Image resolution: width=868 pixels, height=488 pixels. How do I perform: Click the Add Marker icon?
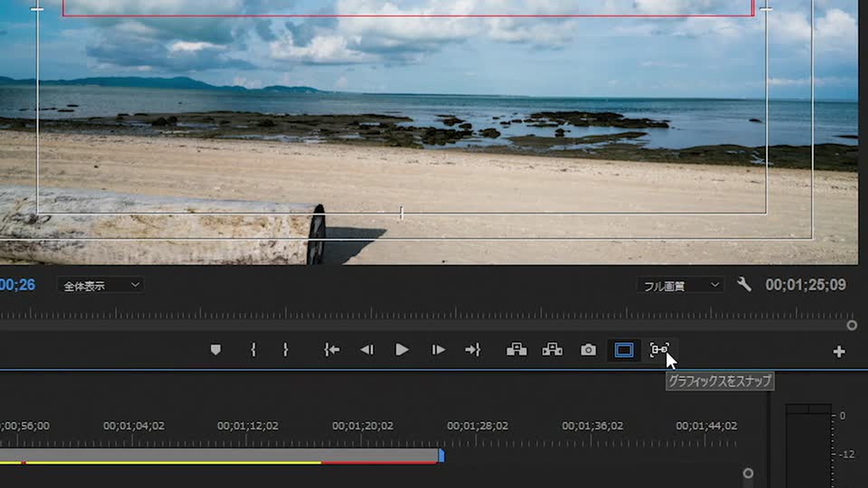(216, 350)
